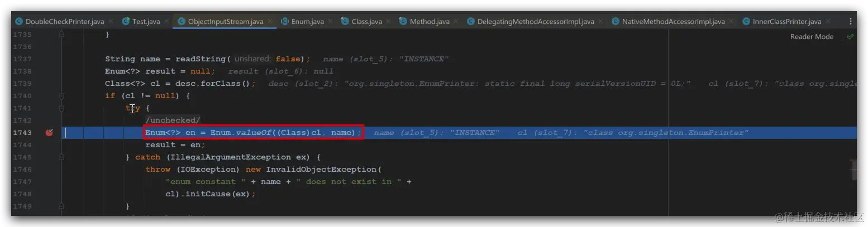
Task: Click the fold marker at line 1749
Action: pos(61,206)
